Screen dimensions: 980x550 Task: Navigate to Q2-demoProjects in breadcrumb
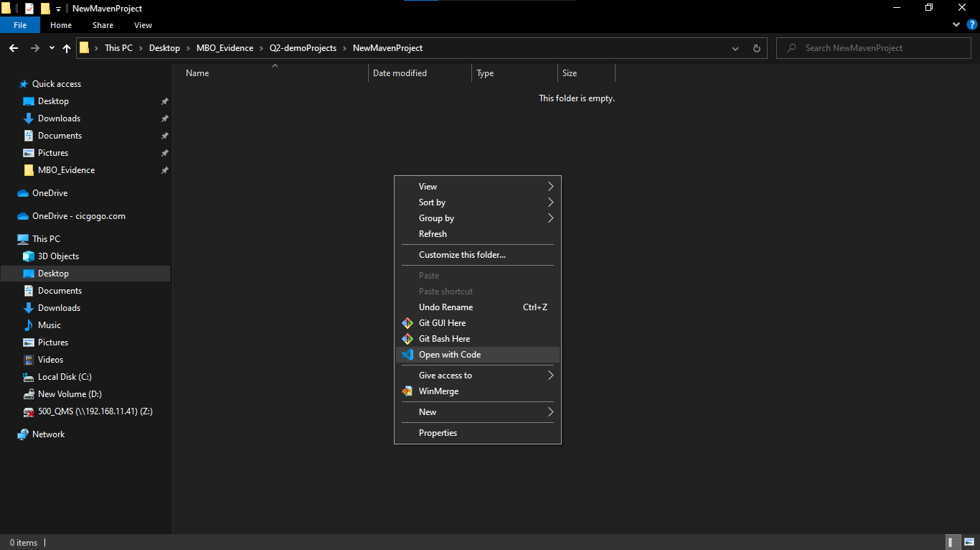pos(303,48)
